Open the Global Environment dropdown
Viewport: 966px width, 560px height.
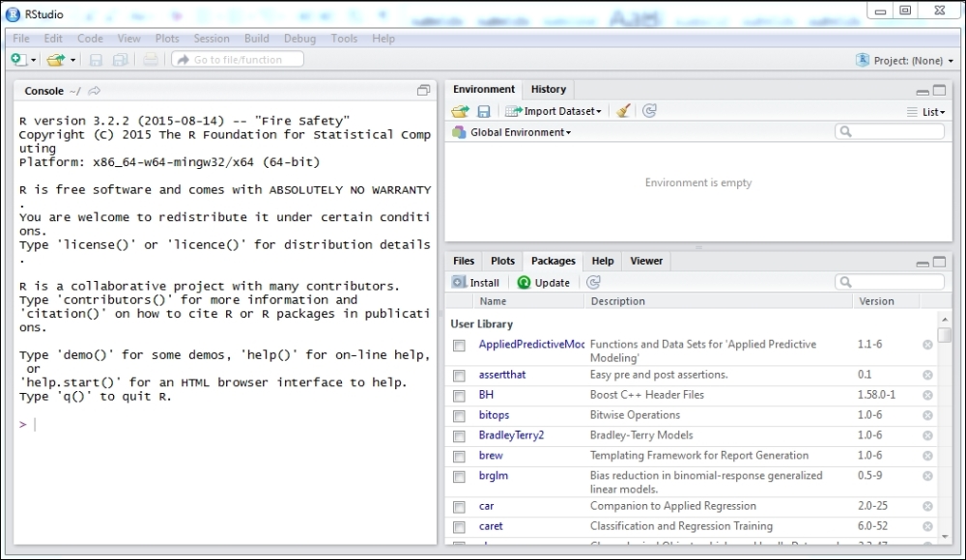[512, 132]
